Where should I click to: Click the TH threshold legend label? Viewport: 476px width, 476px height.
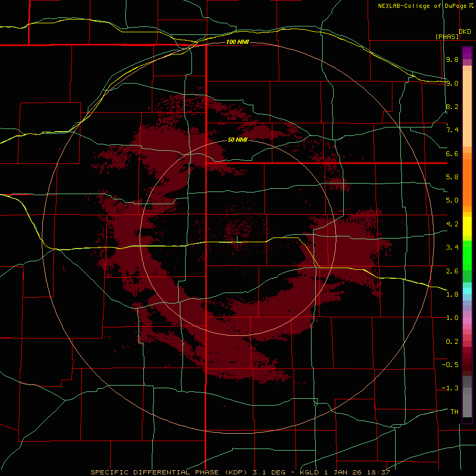454,411
